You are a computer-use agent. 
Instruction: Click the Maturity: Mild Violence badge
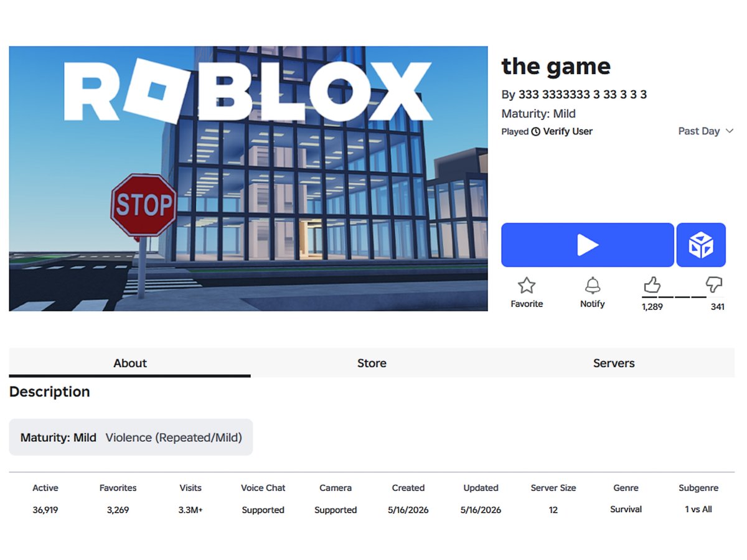tap(131, 437)
